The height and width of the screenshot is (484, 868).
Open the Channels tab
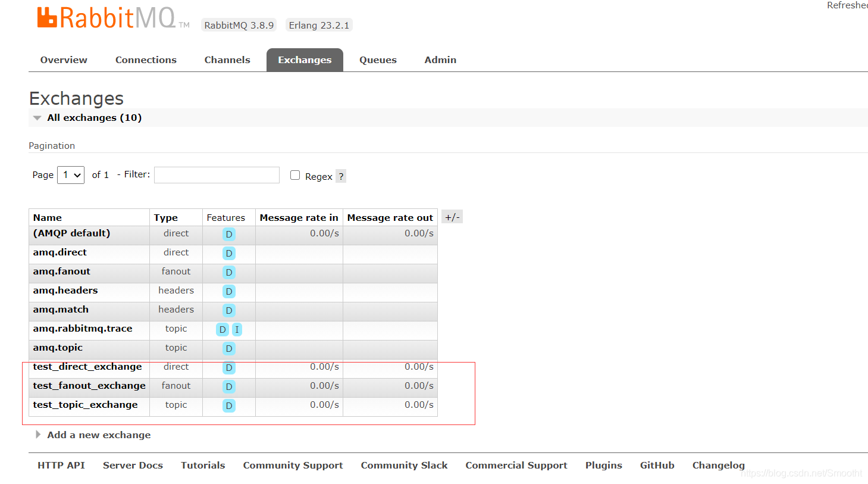(x=227, y=60)
